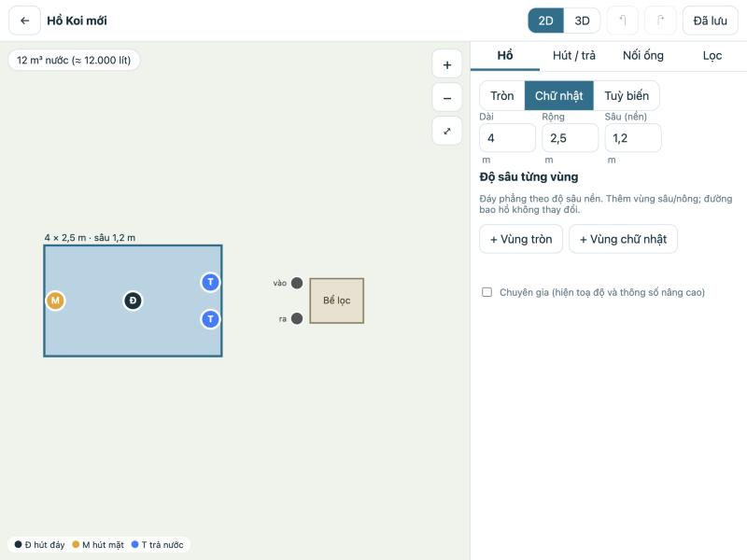This screenshot has height=560, width=747.
Task: Switch to 3D view
Action: 582,21
